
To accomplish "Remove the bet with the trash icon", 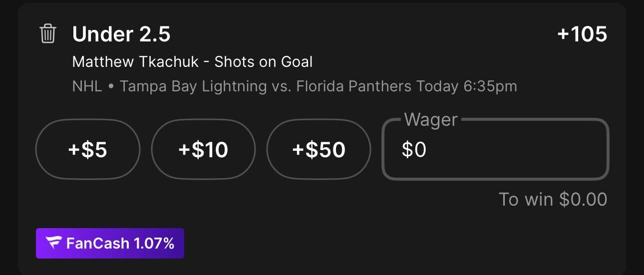I will [x=48, y=34].
